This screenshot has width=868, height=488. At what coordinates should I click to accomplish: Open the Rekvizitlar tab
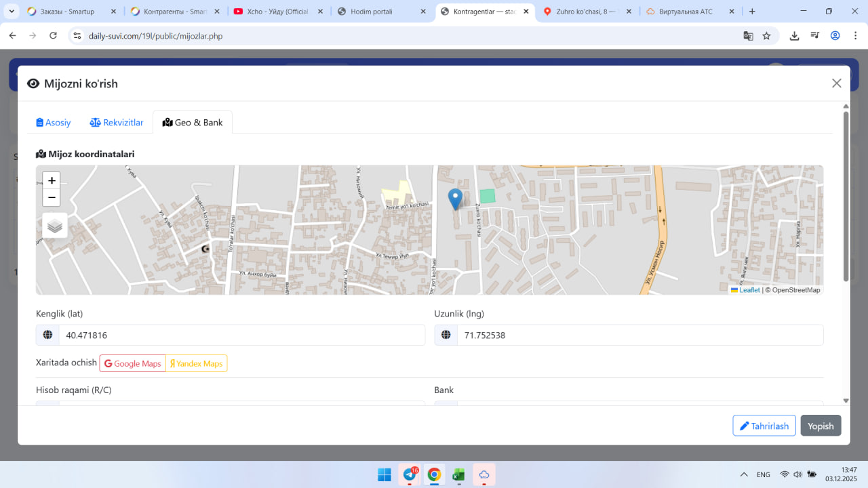point(117,123)
